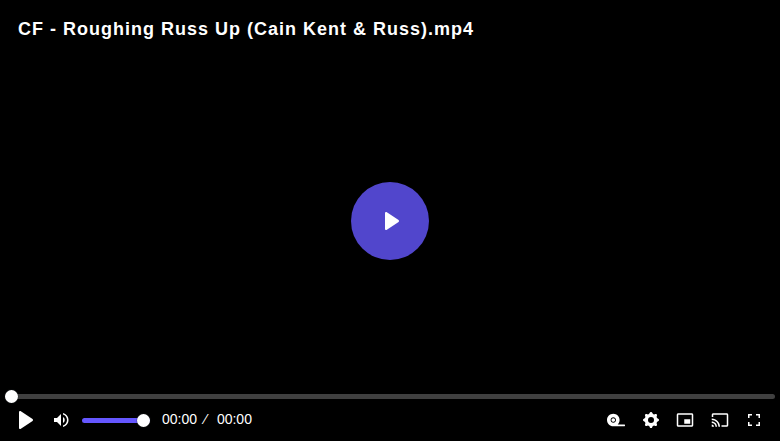
Task: Toggle fullscreen mode
Action: pos(754,420)
